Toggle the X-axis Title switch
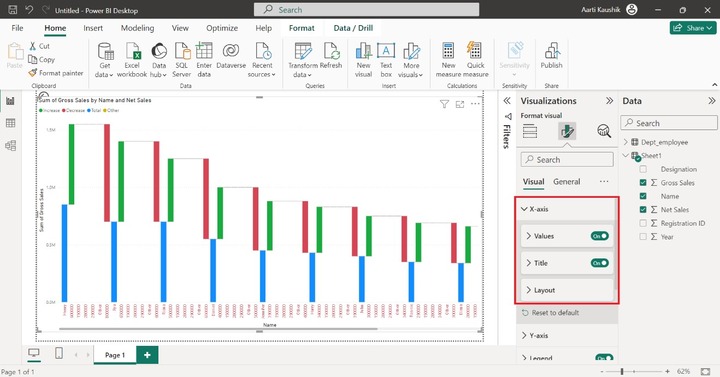Viewport: 720px width, 377px height. [600, 263]
